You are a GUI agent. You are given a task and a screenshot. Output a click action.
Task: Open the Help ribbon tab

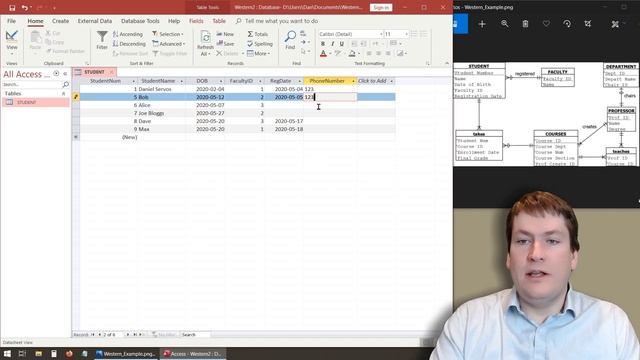(174, 21)
